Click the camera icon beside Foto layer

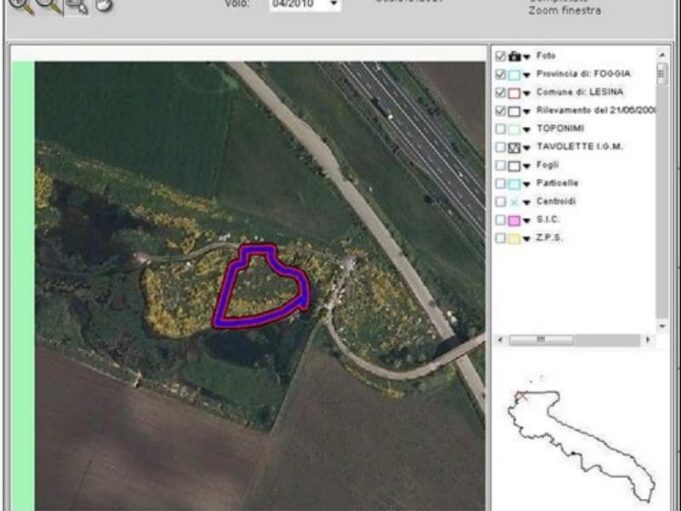[x=515, y=56]
